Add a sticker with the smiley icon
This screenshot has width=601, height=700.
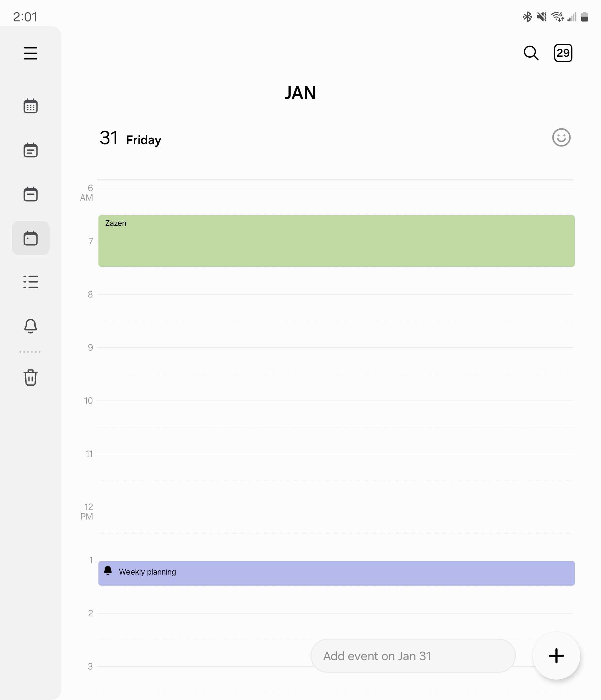561,137
